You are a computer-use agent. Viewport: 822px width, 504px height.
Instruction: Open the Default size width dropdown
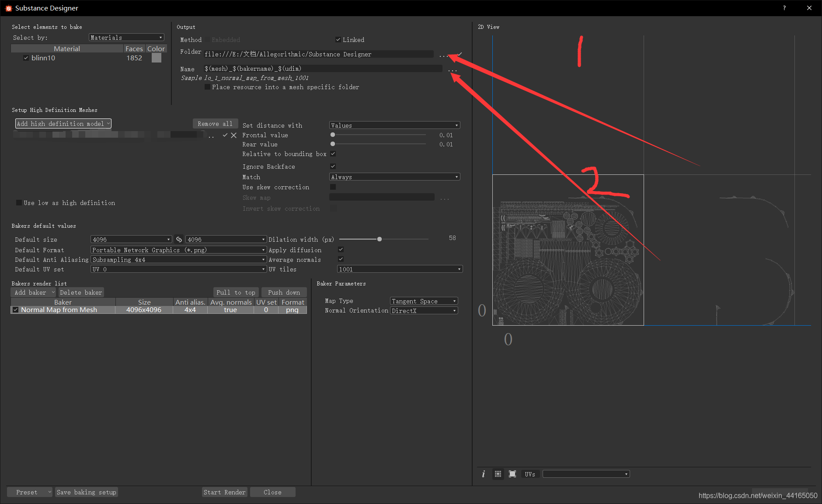pos(131,240)
